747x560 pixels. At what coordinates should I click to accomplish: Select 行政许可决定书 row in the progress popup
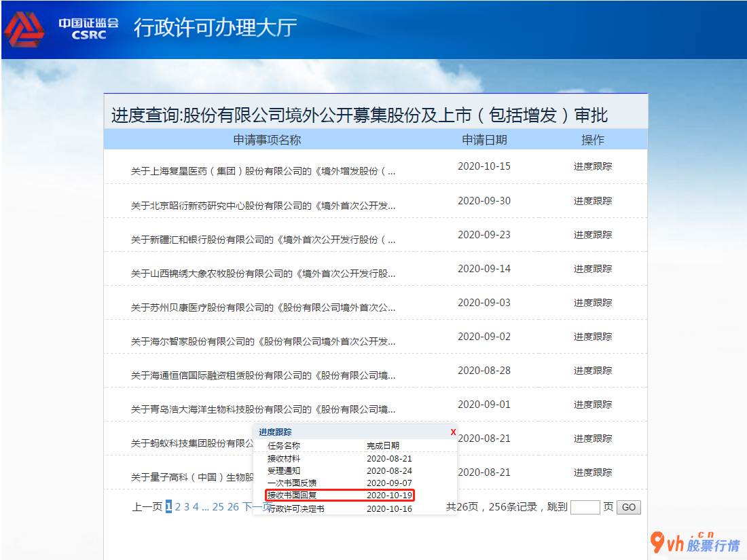(x=340, y=508)
